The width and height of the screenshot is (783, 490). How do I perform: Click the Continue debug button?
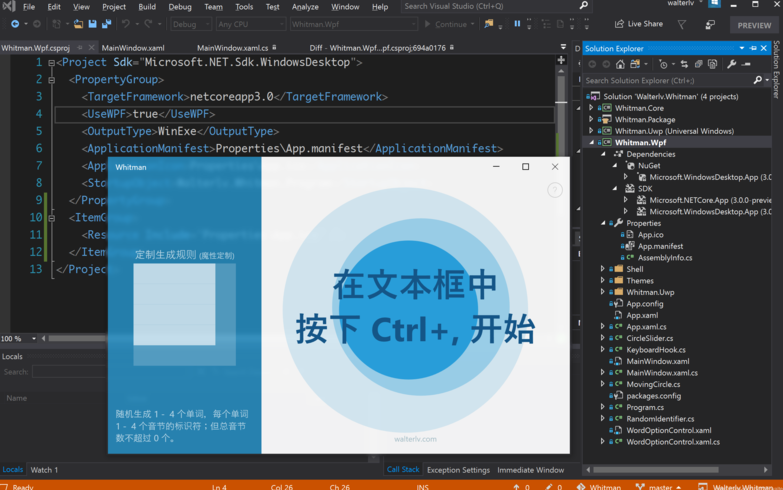click(x=448, y=24)
